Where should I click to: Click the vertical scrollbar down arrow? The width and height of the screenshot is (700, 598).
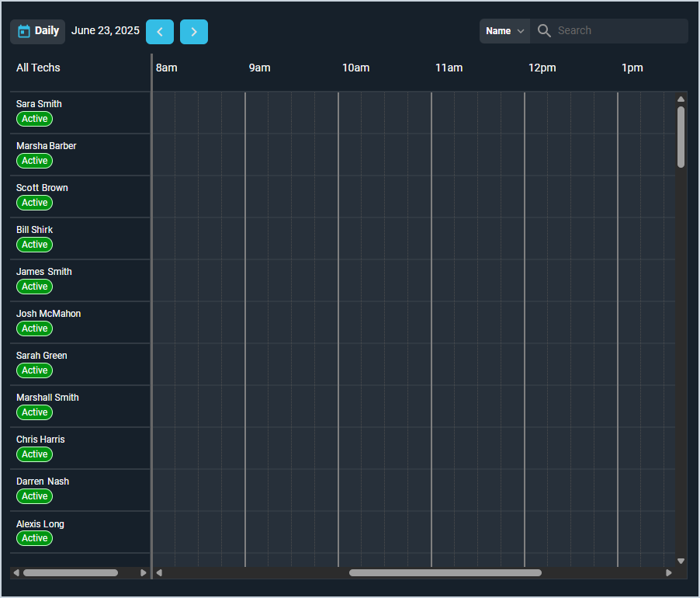pyautogui.click(x=681, y=561)
